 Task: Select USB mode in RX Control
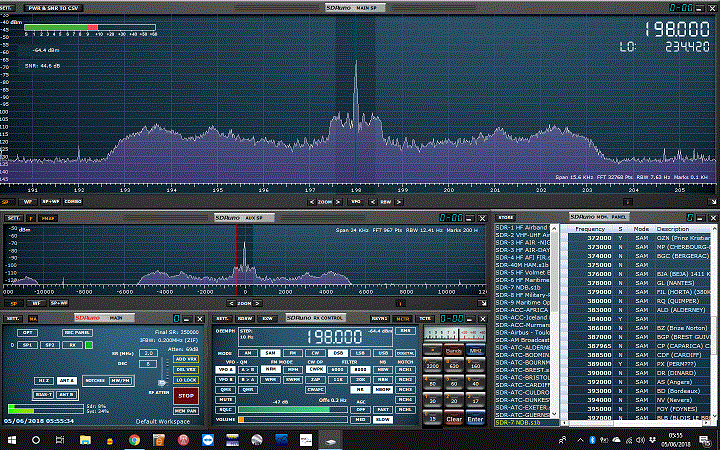pyautogui.click(x=382, y=353)
